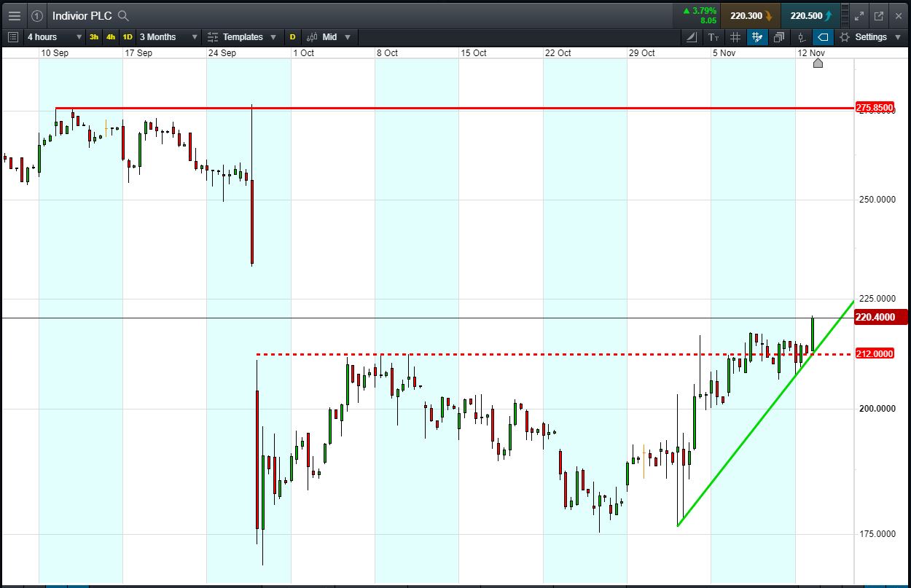Toggle the yellow D button
Image resolution: width=911 pixels, height=588 pixels.
pyautogui.click(x=293, y=36)
